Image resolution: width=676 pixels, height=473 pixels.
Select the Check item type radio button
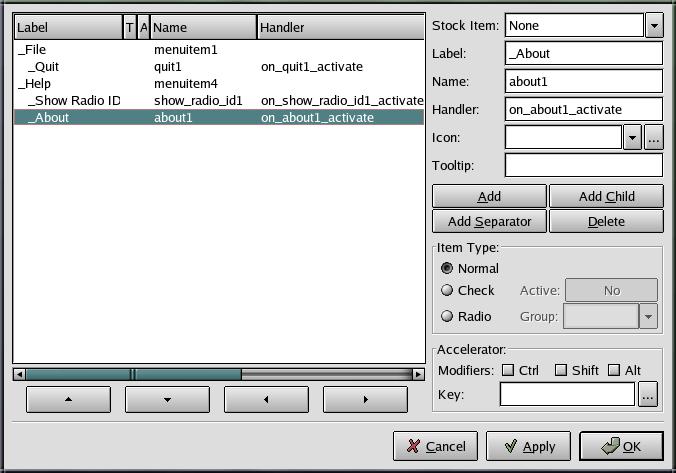[x=447, y=291]
